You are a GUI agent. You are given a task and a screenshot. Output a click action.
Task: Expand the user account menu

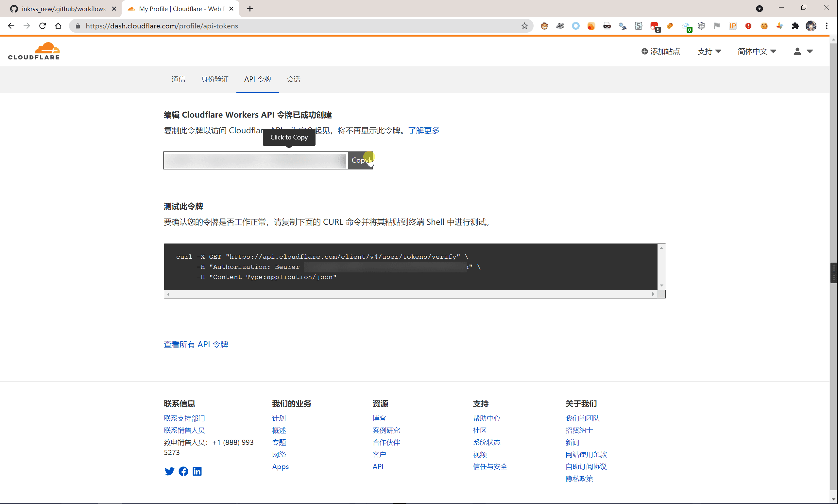click(x=803, y=51)
